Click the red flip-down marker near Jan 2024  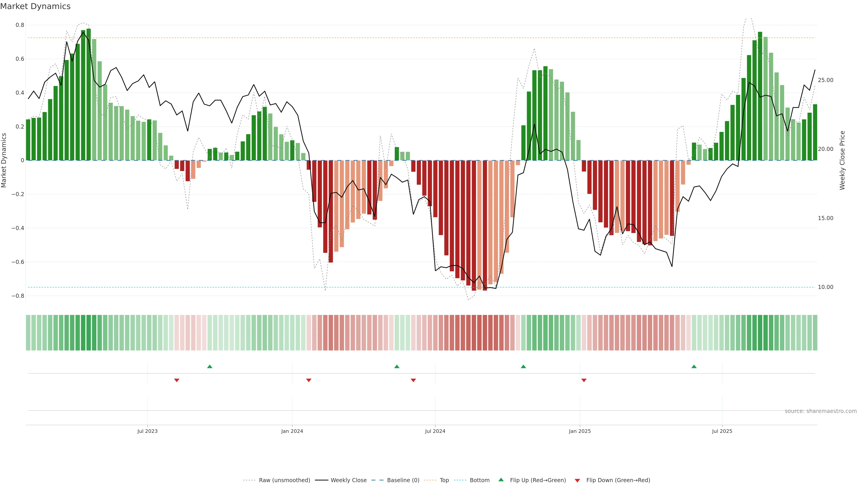click(x=309, y=380)
